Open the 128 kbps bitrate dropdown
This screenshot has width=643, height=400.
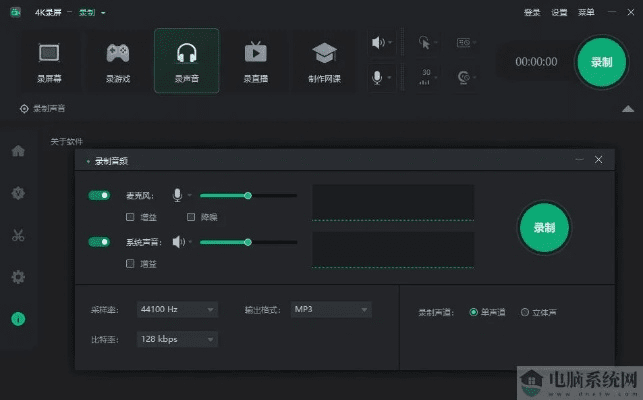pos(178,339)
